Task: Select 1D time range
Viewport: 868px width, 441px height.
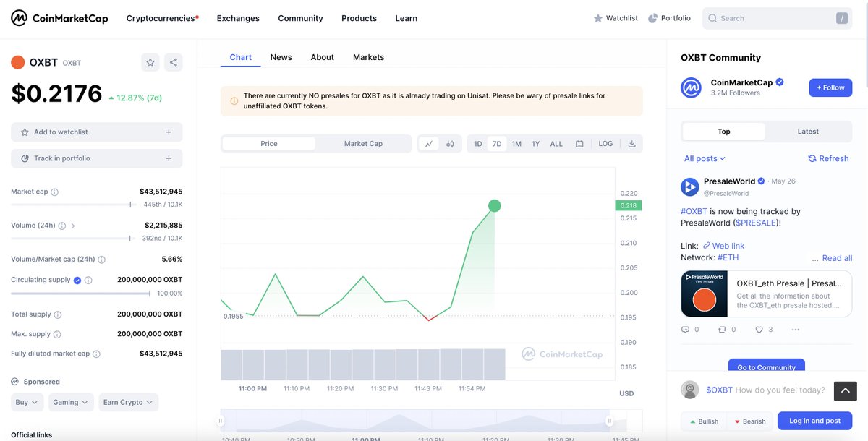Action: pos(478,144)
